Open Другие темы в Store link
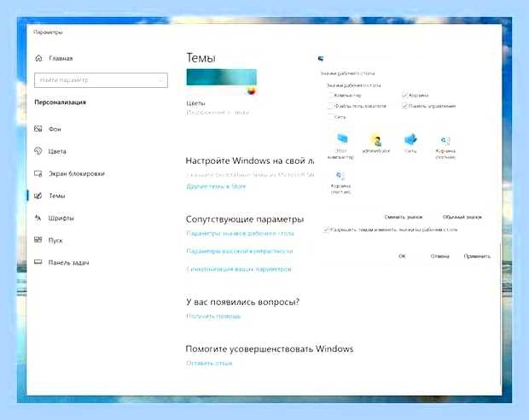This screenshot has height=420, width=529. pos(216,186)
